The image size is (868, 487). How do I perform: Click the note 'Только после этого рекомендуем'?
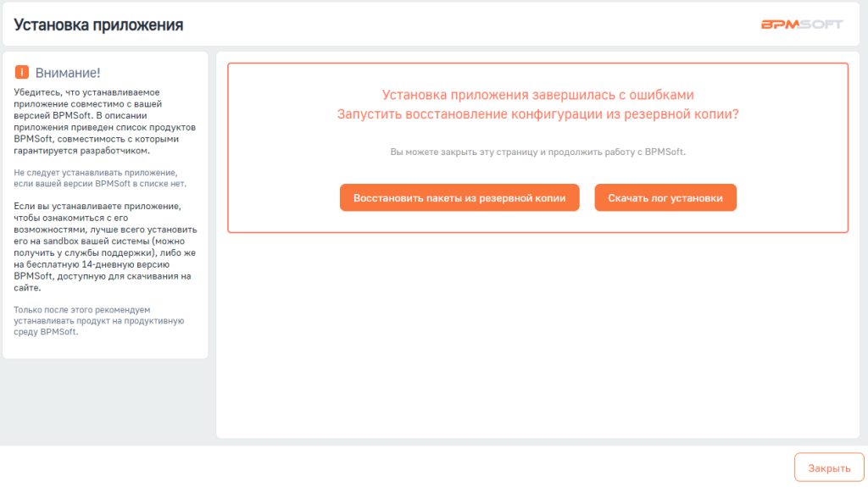click(99, 320)
